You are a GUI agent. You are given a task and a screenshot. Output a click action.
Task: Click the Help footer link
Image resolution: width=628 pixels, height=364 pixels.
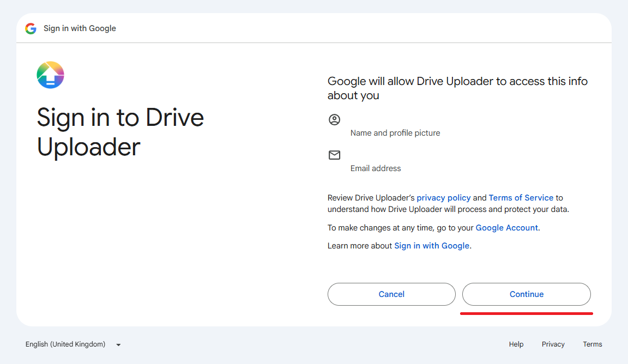(x=516, y=344)
